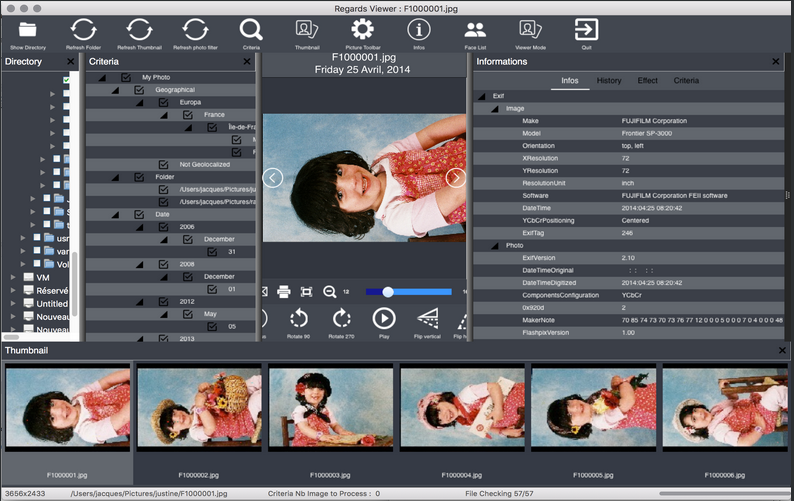Switch to Viewer Mode icon
The image size is (794, 501).
[531, 29]
